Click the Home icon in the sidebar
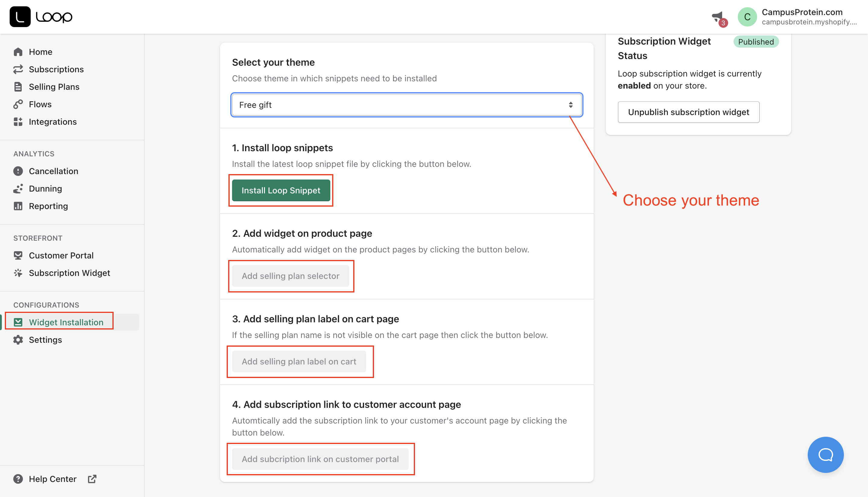Image resolution: width=868 pixels, height=497 pixels. point(18,52)
